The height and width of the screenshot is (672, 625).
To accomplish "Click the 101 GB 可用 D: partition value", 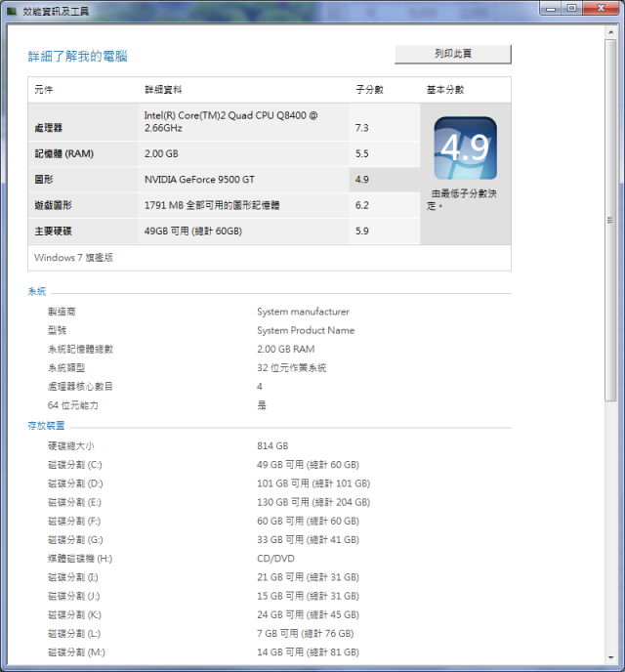I will tap(313, 483).
